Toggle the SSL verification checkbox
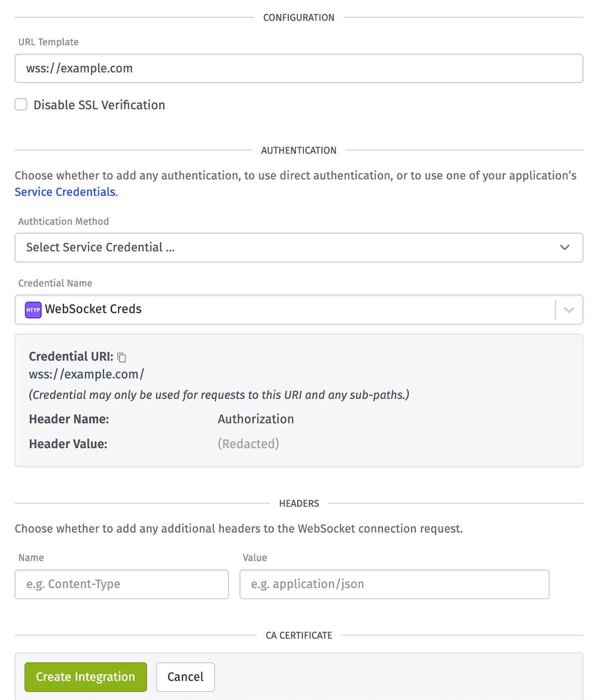 tap(20, 104)
